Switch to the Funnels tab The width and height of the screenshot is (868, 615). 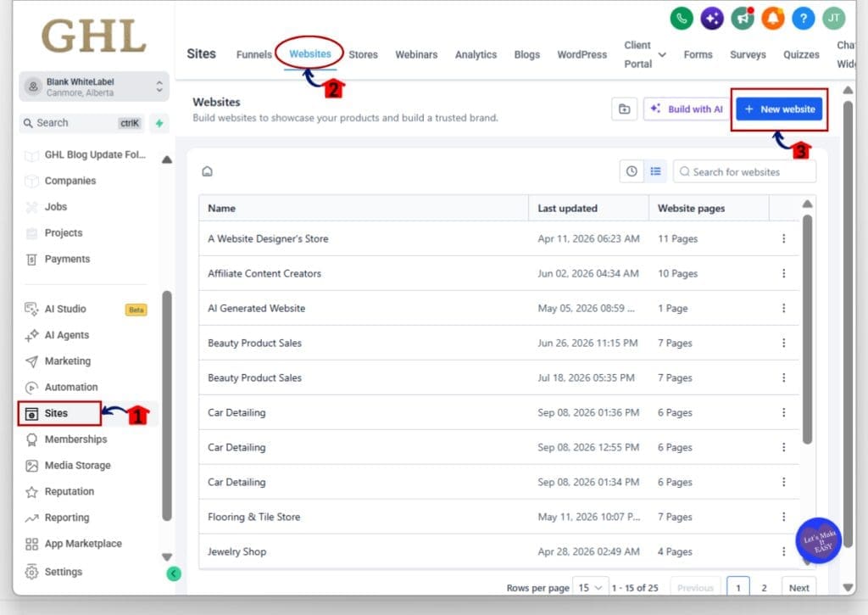point(253,54)
